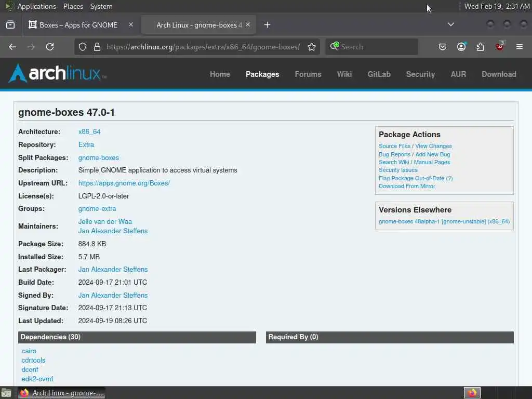
Task: Open the Security navigation link
Action: (420, 74)
